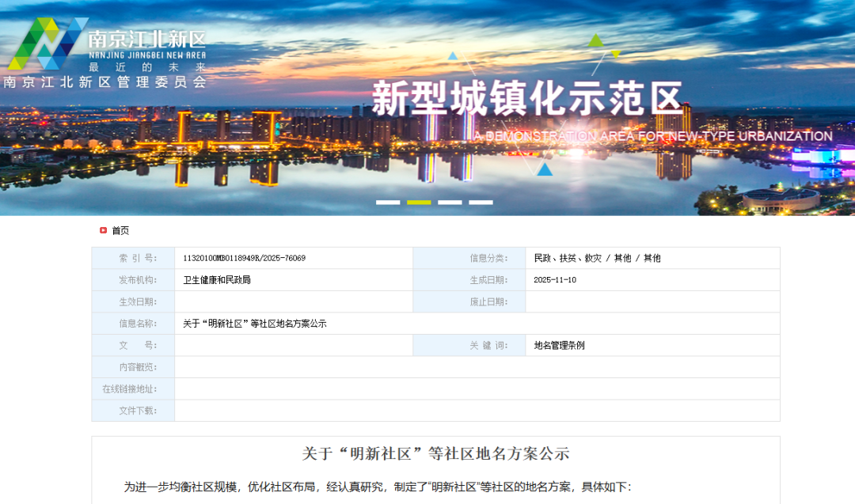Click the 信息名称 value 关于"明新社区"等社区地名方案公示
Screen dimensions: 855x504
[255, 324]
